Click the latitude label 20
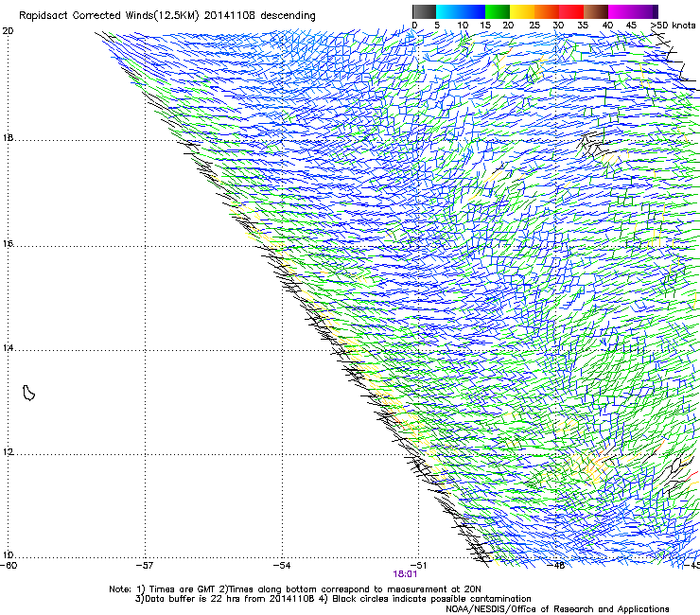The image size is (700, 615). [x=8, y=31]
